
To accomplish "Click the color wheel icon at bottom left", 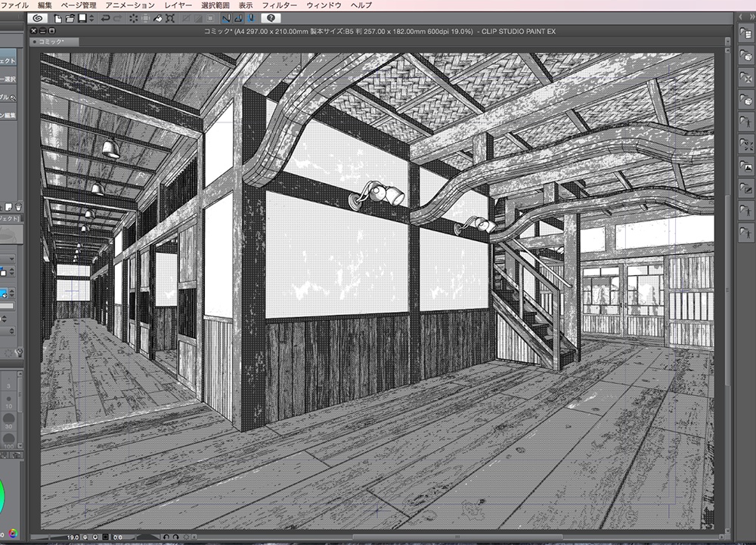I will (x=11, y=534).
